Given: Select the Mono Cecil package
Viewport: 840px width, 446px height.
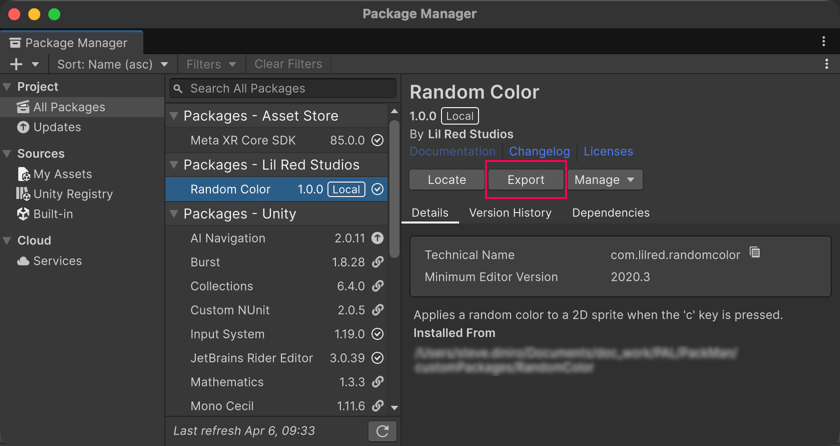Looking at the screenshot, I should (x=276, y=406).
